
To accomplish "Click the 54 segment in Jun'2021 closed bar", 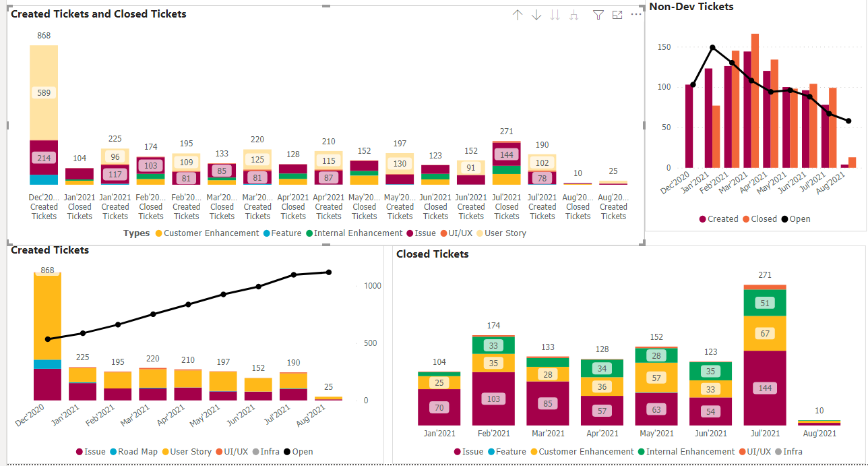I will point(710,411).
